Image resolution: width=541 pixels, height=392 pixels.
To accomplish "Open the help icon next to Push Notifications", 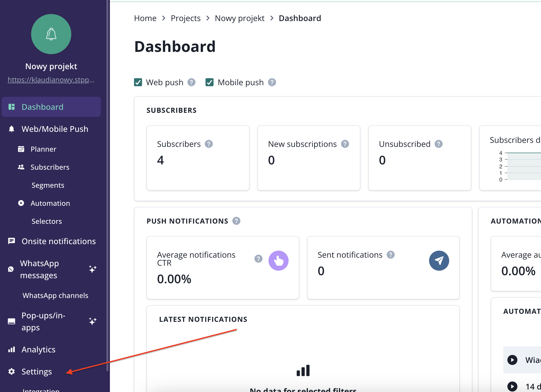I will pos(236,221).
